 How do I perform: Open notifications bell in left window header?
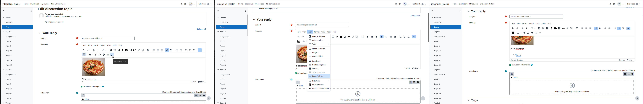pos(181,4)
